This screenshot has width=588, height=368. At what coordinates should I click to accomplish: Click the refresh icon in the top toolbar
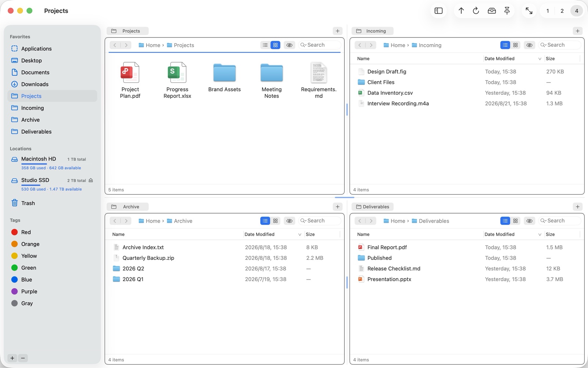tap(476, 11)
